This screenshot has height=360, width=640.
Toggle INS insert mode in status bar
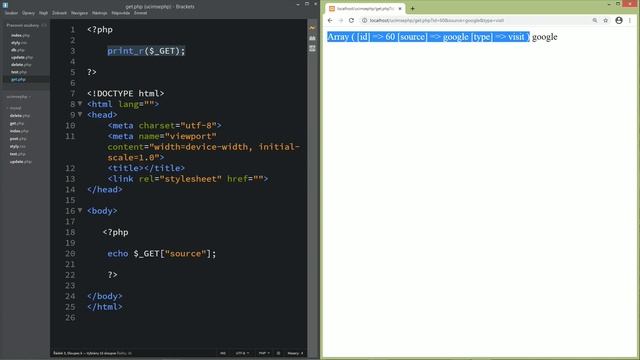click(x=223, y=353)
